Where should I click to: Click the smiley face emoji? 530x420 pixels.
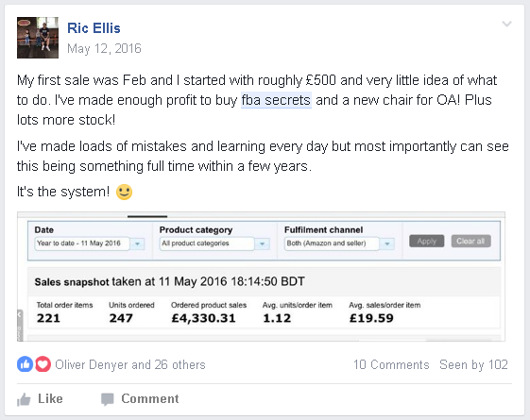[x=124, y=192]
